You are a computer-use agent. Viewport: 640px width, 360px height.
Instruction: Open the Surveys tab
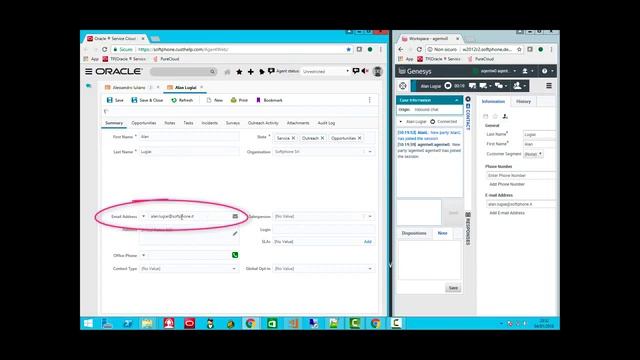[x=233, y=123]
